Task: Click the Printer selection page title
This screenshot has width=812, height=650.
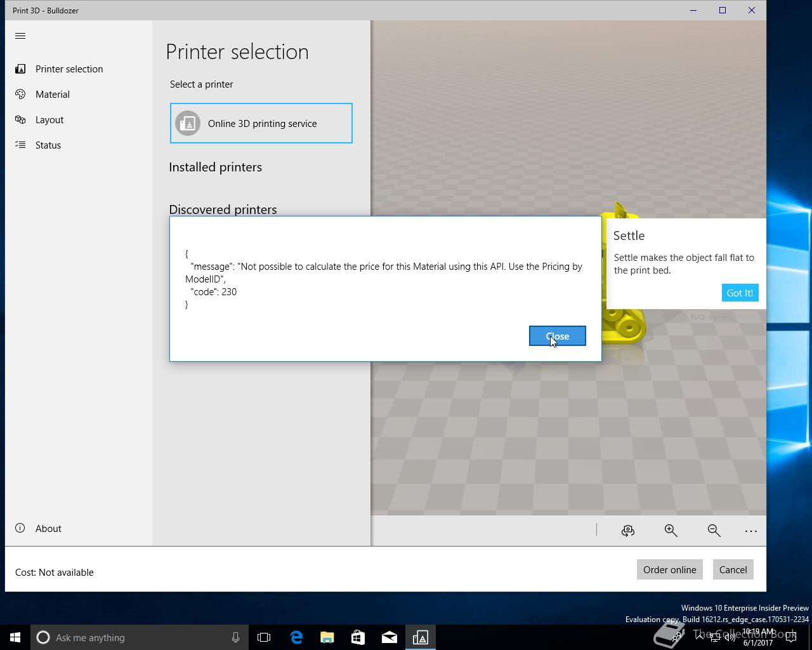Action: tap(237, 51)
